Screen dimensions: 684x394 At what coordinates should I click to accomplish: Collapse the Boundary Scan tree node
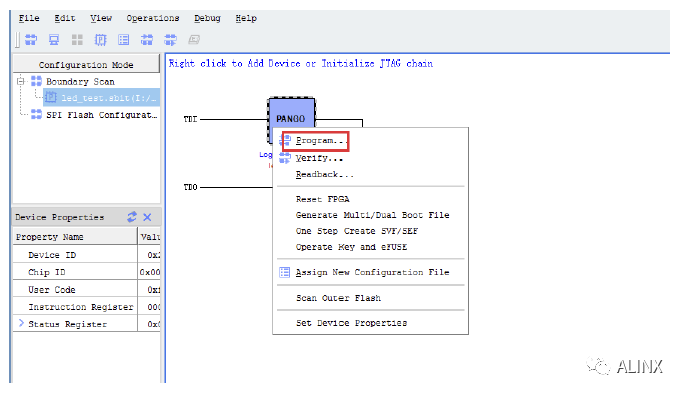[21, 81]
